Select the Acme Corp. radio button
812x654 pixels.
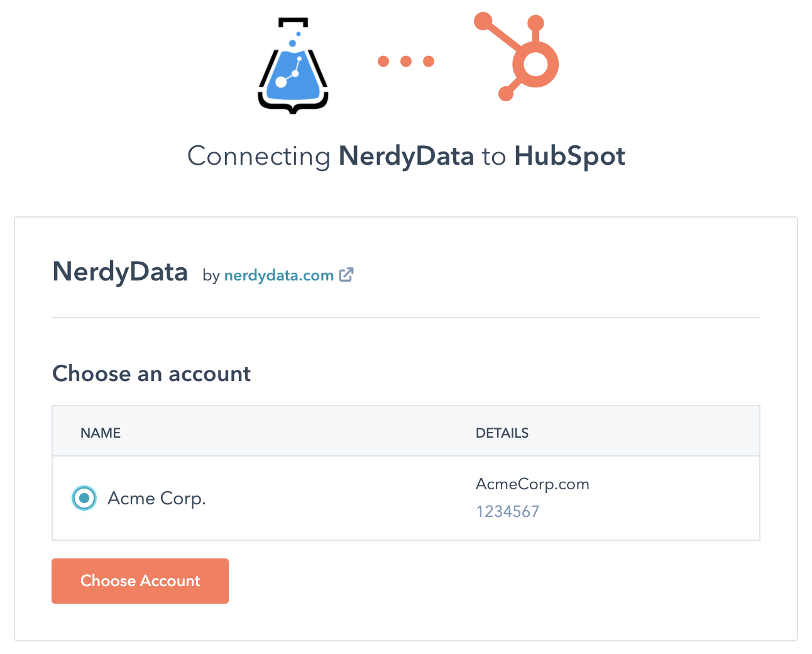click(84, 498)
